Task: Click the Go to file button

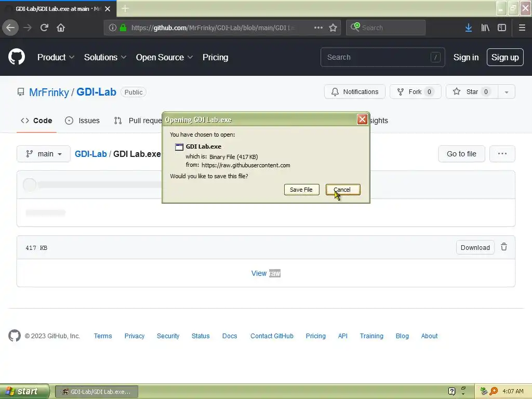Action: click(461, 154)
